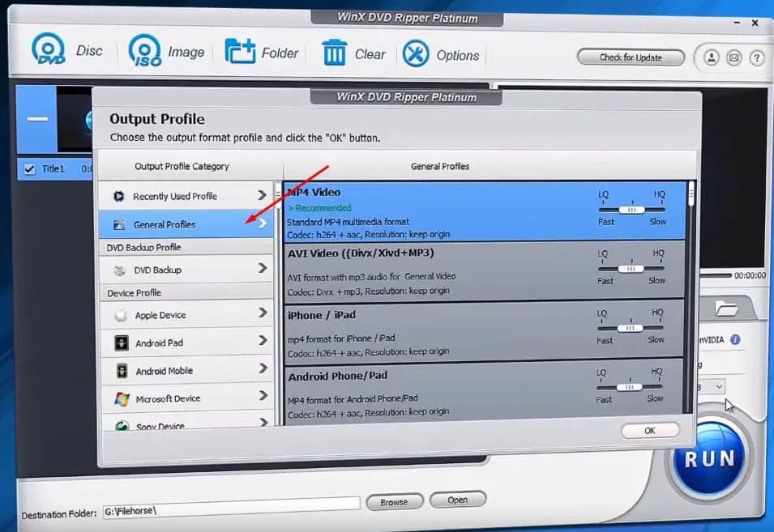Open the Options wrench icon
This screenshot has height=532, width=774.
(x=416, y=53)
